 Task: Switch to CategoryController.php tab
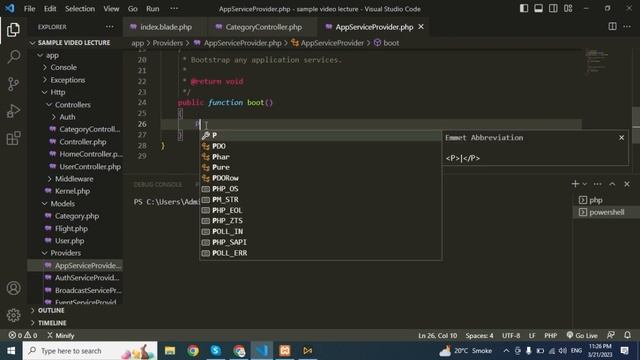point(263,27)
